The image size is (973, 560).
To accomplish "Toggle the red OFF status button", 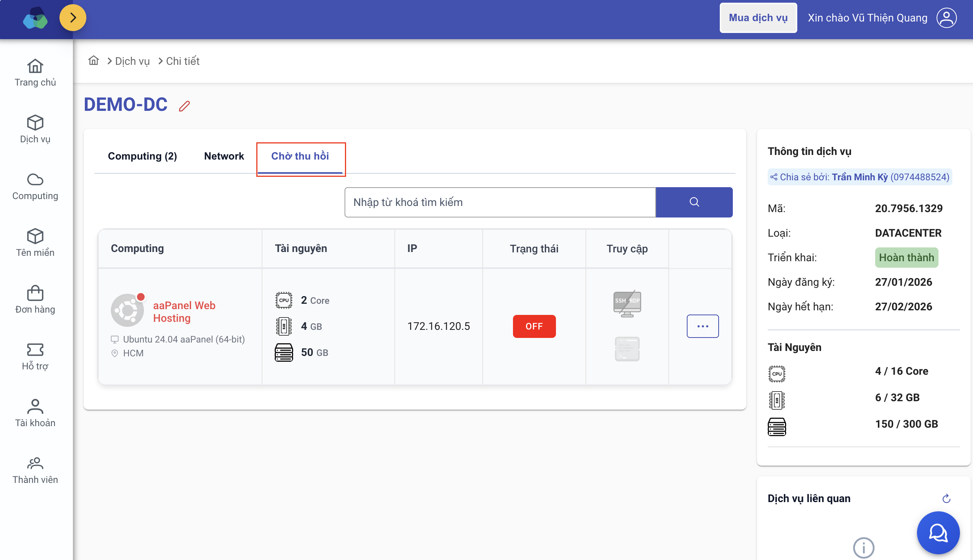I will [x=534, y=326].
